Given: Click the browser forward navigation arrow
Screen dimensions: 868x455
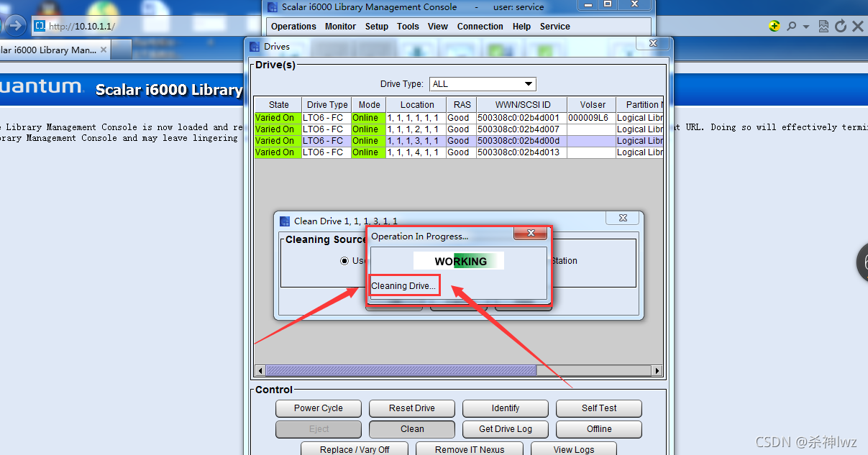Looking at the screenshot, I should click(x=16, y=27).
